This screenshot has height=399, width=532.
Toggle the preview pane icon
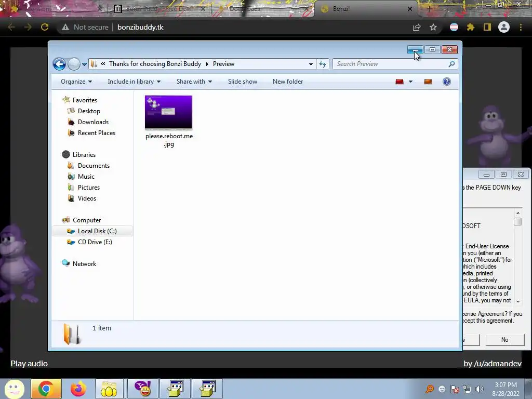click(x=428, y=82)
